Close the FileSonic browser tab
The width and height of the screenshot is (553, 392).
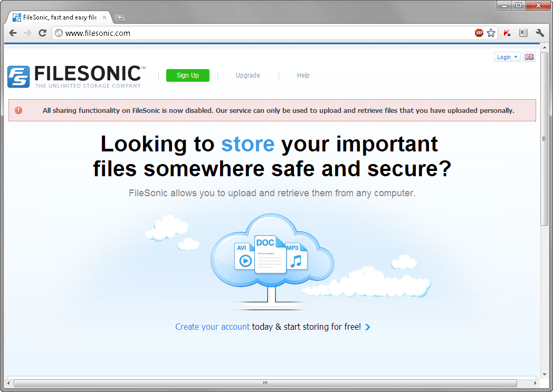104,17
